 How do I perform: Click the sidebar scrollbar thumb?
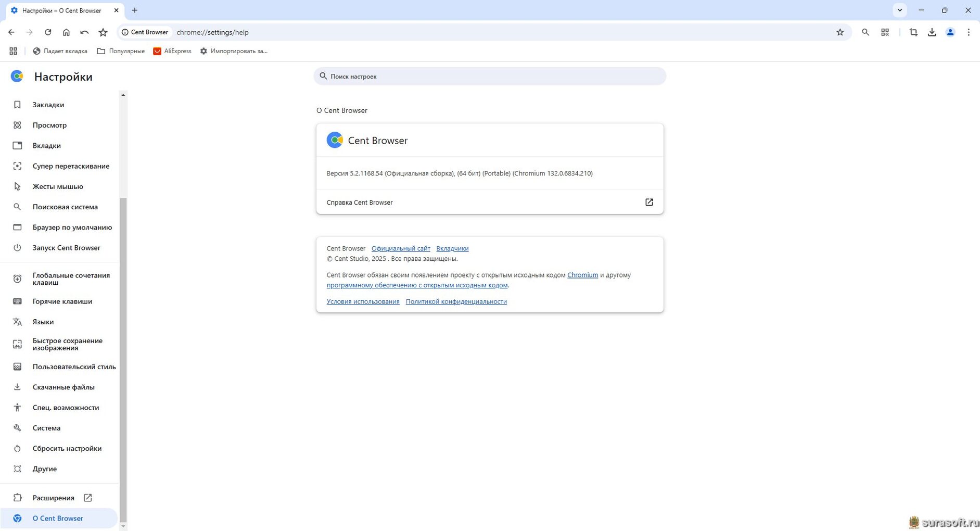[x=123, y=359]
